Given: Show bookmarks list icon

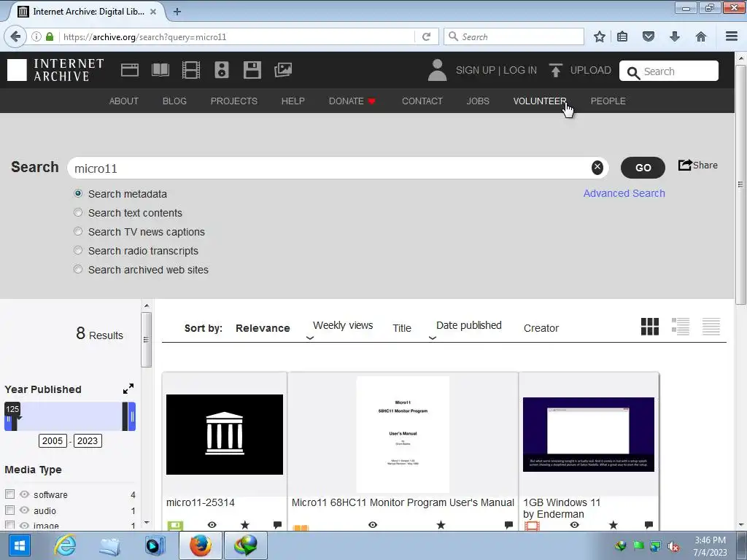Looking at the screenshot, I should (x=622, y=36).
